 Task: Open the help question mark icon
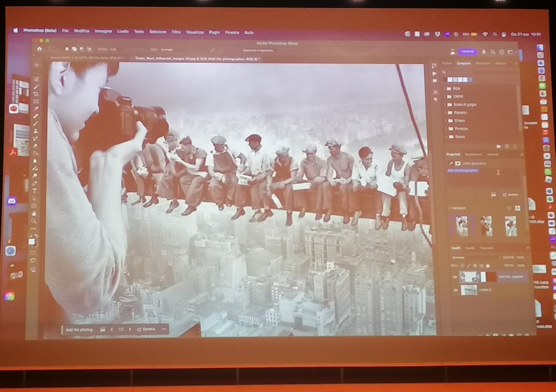click(502, 52)
